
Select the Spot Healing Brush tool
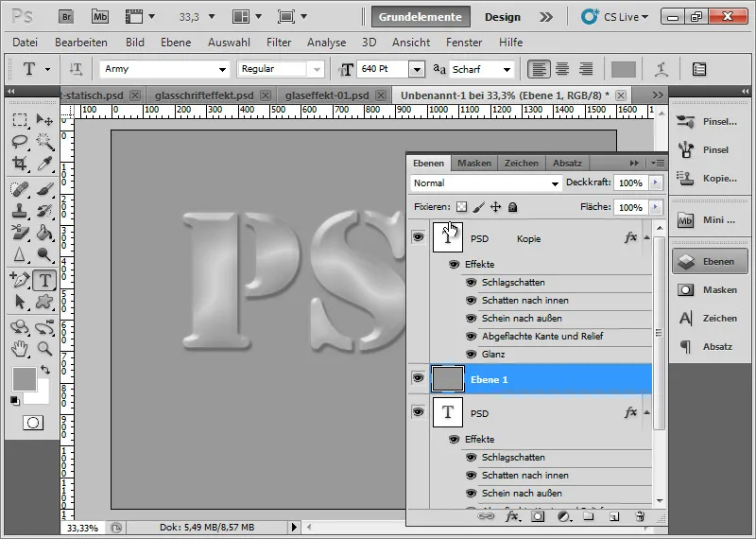(x=20, y=189)
